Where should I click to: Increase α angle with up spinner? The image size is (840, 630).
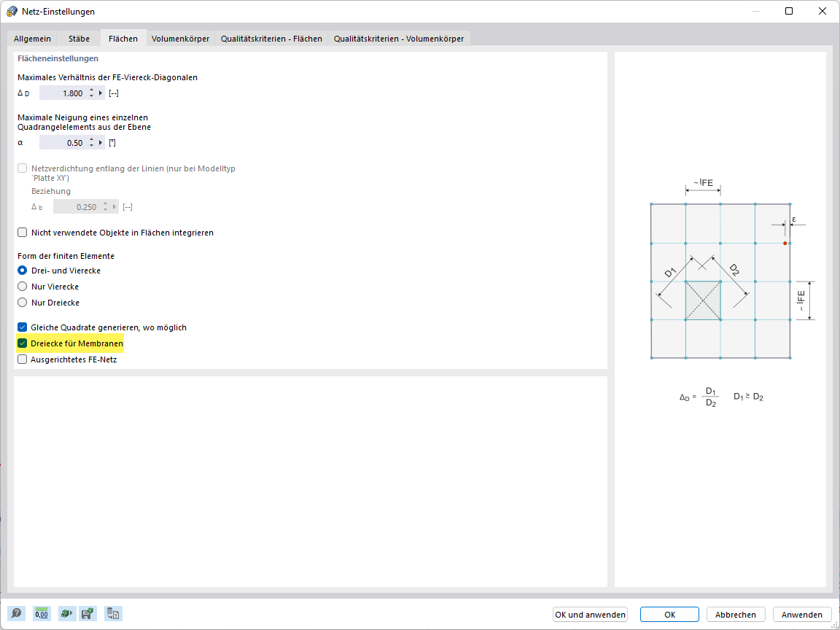92,140
